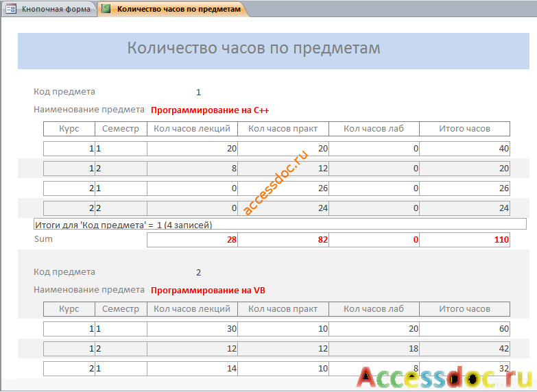537x392 pixels.
Task: Click the practice hours value 24 in C++ table
Action: (x=283, y=208)
